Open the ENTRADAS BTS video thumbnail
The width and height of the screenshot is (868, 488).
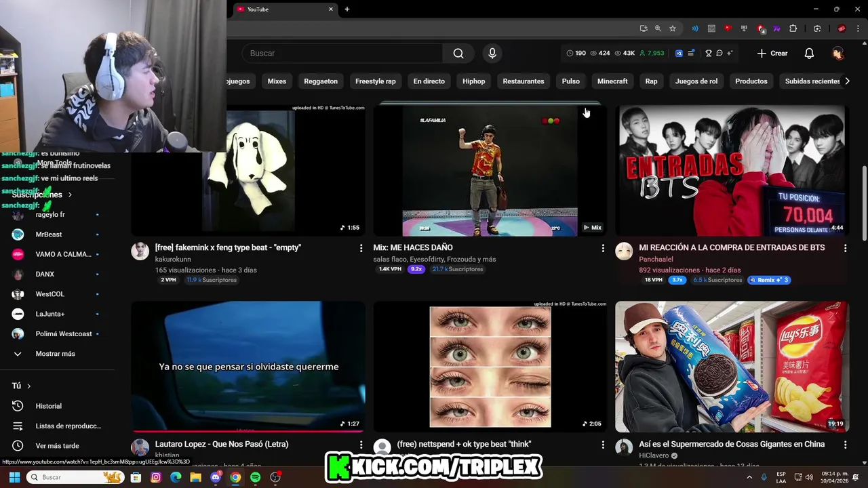pyautogui.click(x=732, y=170)
